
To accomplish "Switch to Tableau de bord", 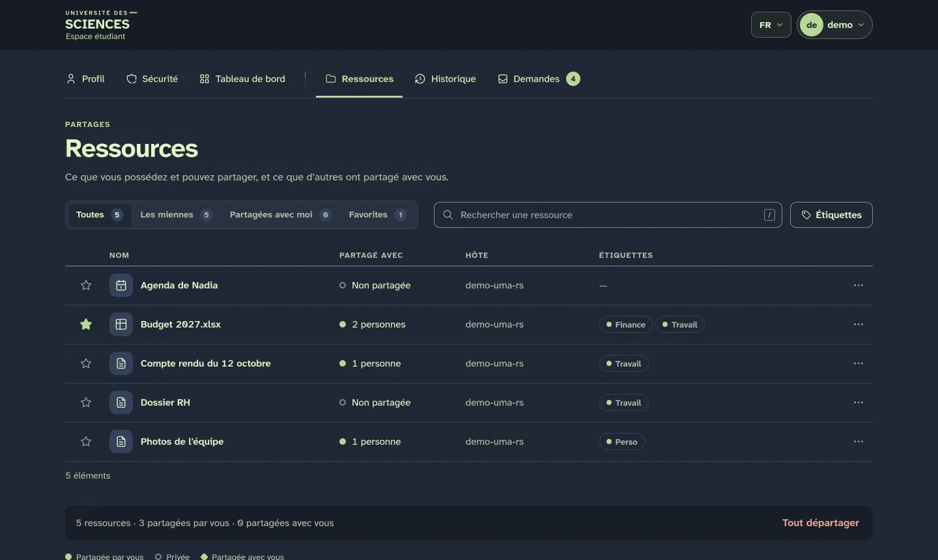I will pyautogui.click(x=242, y=79).
